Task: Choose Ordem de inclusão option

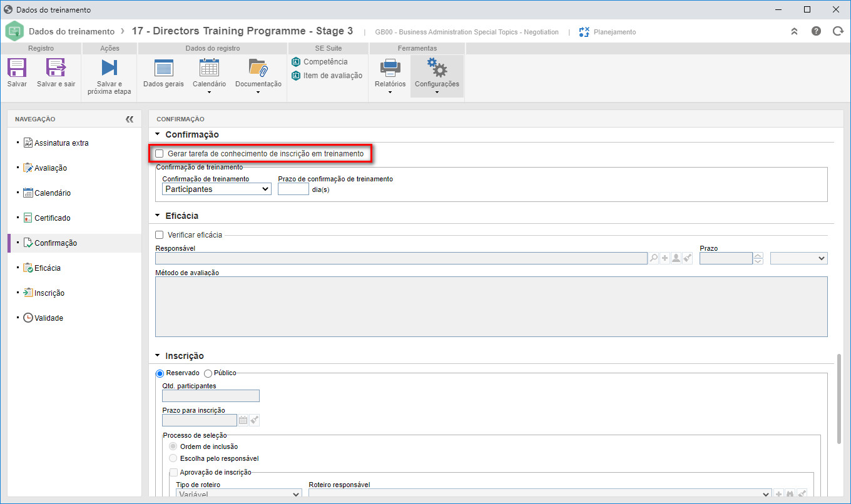Action: click(173, 446)
